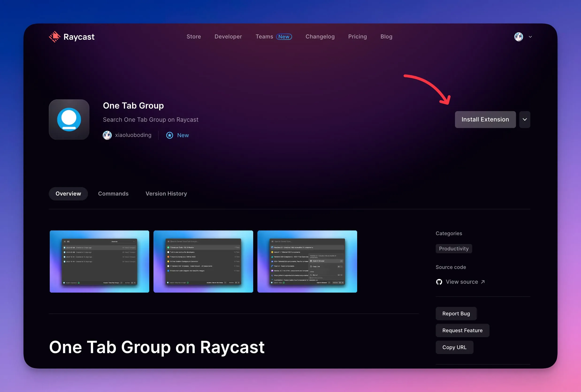Viewport: 581px width, 392px height.
Task: Click the user profile avatar top right
Action: [519, 37]
